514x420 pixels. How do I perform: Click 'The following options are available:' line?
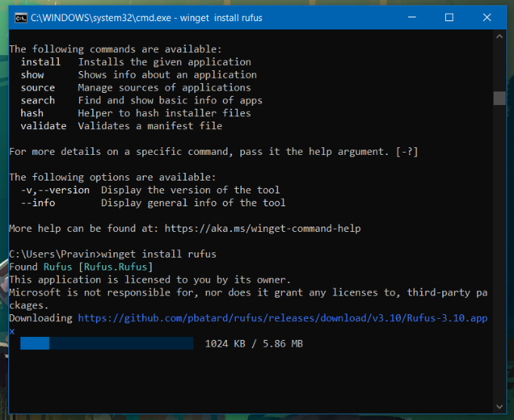pos(113,178)
